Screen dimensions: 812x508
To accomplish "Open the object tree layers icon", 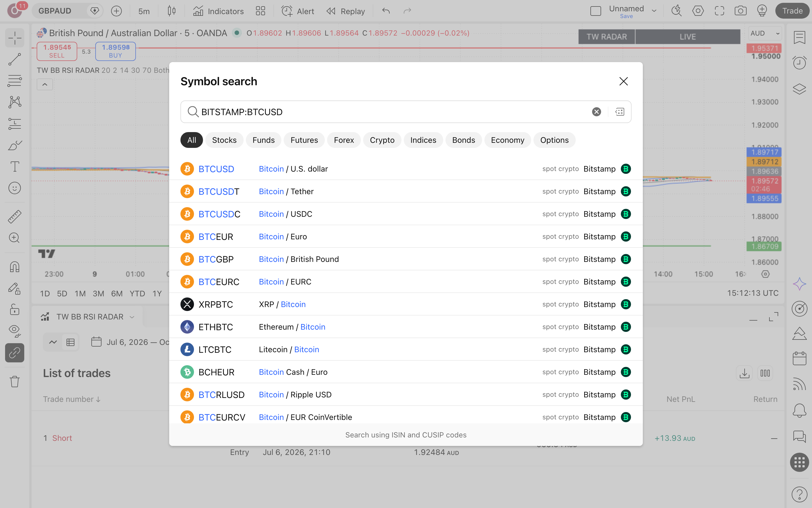I will [x=799, y=89].
